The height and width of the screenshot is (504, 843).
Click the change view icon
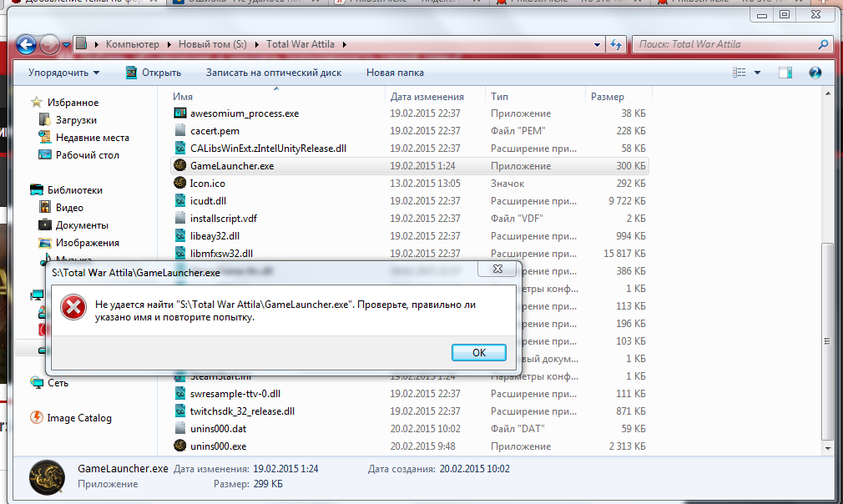pyautogui.click(x=740, y=73)
